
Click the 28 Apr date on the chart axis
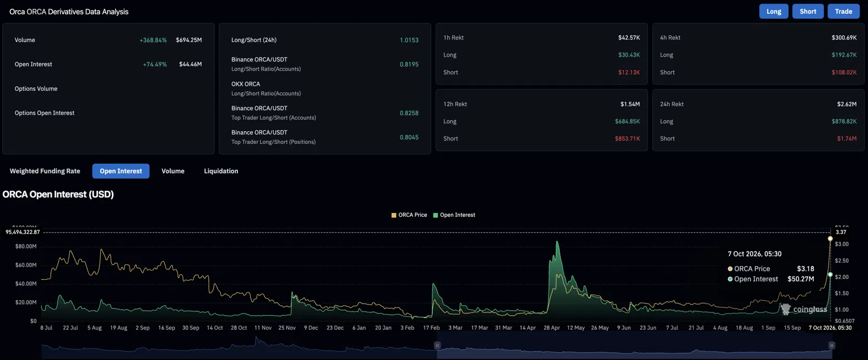coord(551,328)
